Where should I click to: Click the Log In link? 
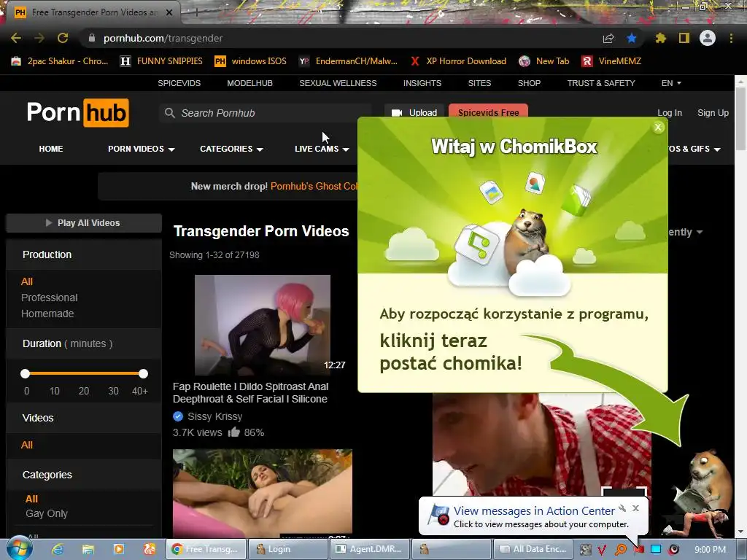pos(670,113)
